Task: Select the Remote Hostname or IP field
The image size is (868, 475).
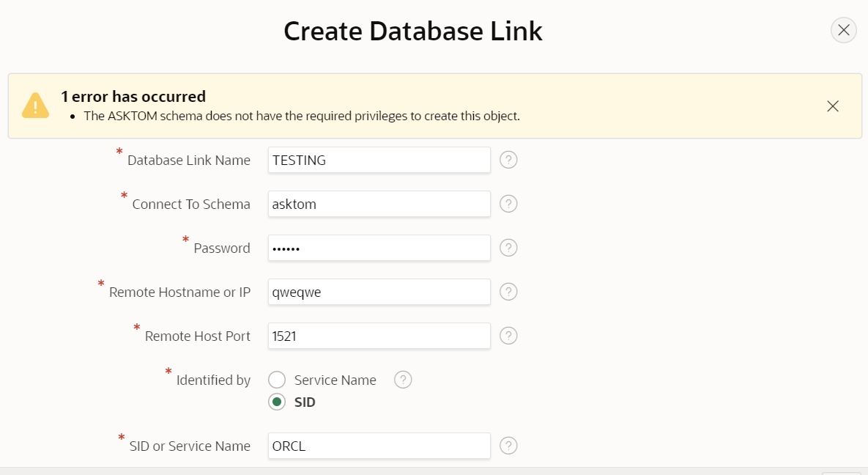Action: pos(379,291)
